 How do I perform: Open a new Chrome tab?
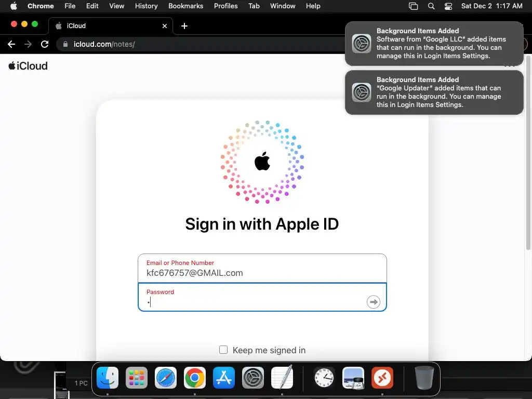coord(184,26)
